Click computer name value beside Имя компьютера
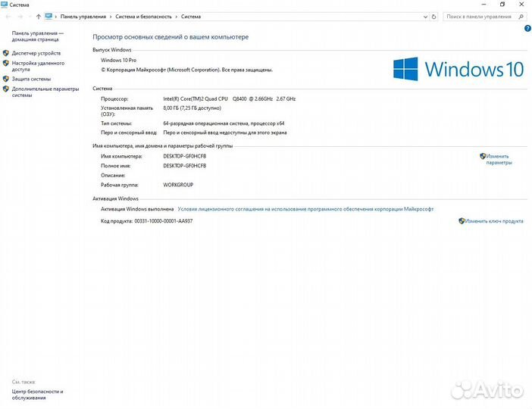The width and height of the screenshot is (532, 409). 185,156
